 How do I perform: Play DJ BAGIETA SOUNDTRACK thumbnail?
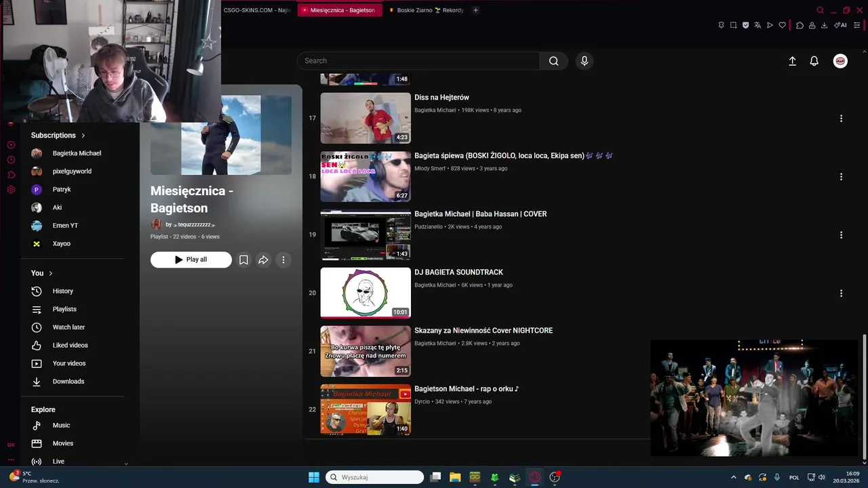tap(366, 293)
